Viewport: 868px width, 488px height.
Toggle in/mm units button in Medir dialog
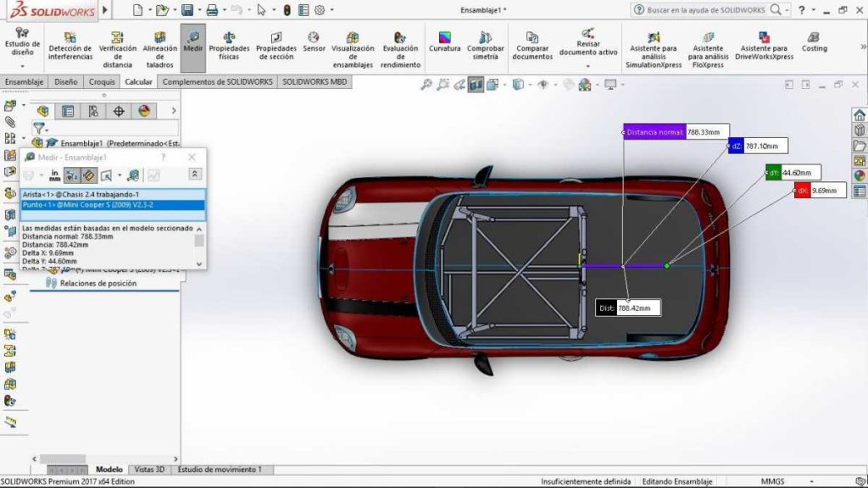[x=54, y=175]
